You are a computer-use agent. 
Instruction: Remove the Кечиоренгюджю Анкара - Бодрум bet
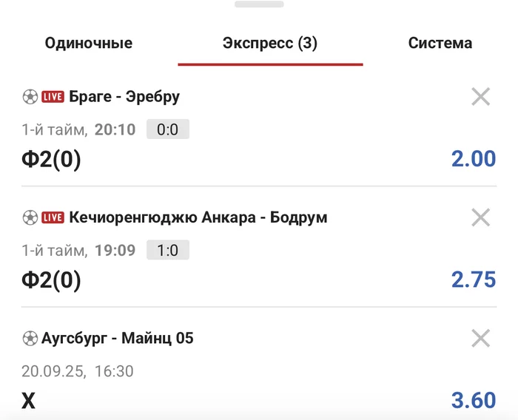(481, 217)
